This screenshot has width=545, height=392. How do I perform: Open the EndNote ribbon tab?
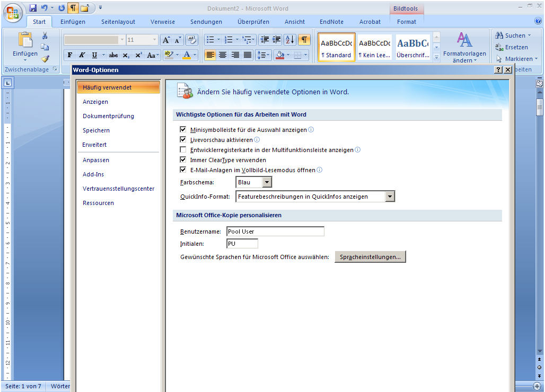coord(331,22)
